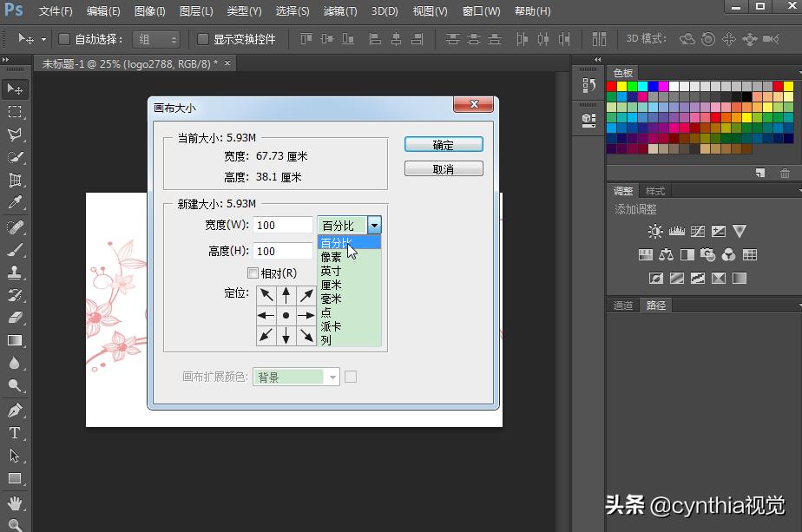Viewport: 802px width, 532px height.
Task: Activate the Clone Stamp tool
Action: point(15,271)
